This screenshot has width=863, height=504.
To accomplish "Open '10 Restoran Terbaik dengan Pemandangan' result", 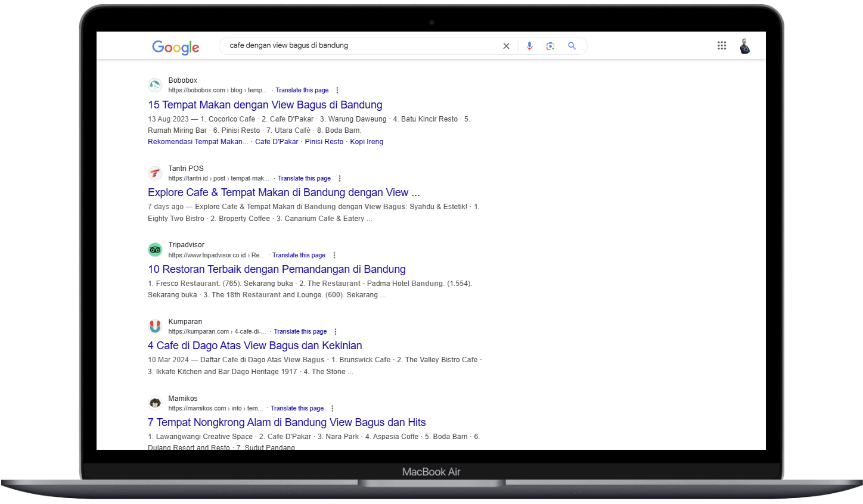I will (277, 269).
